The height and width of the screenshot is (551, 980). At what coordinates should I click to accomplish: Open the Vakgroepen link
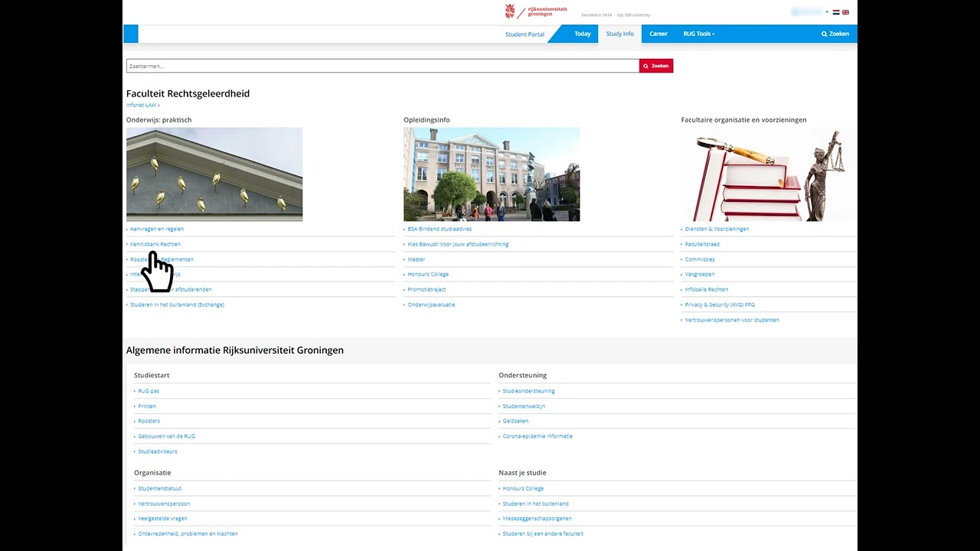(700, 274)
